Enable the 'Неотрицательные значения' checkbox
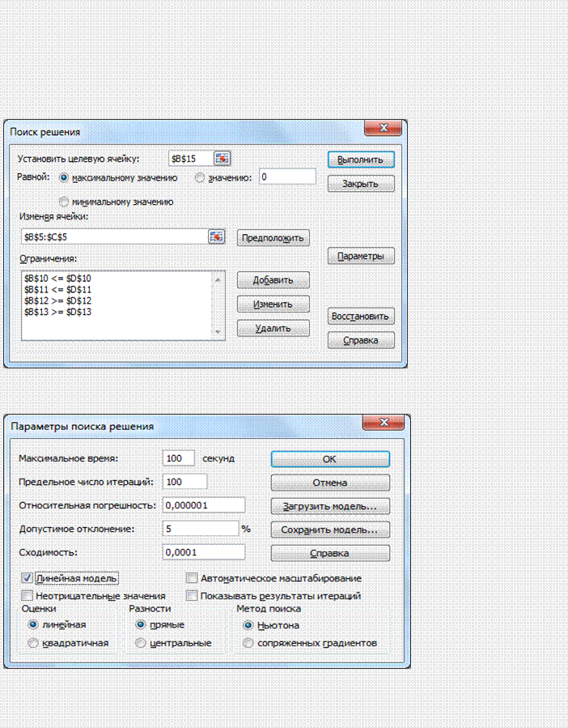 click(28, 595)
